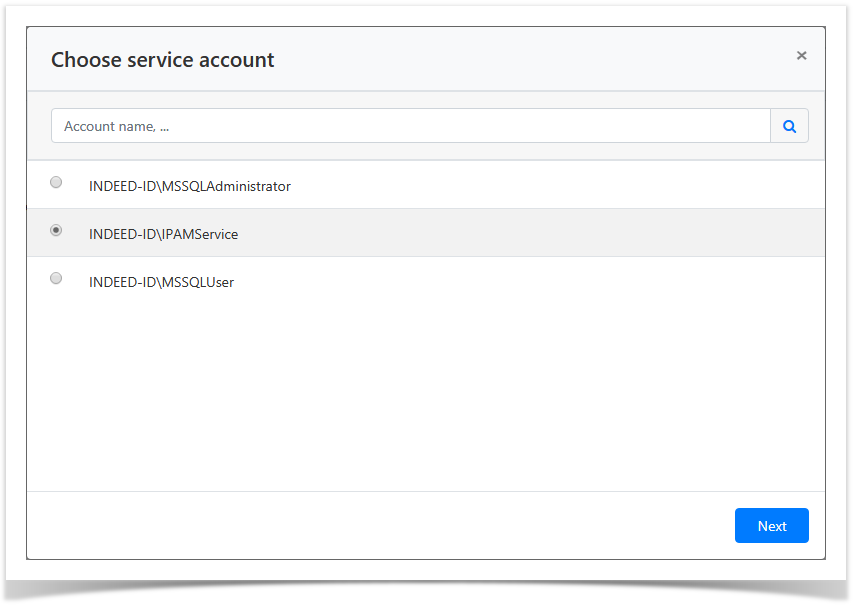
Task: Proceed using the Next action
Action: click(771, 525)
